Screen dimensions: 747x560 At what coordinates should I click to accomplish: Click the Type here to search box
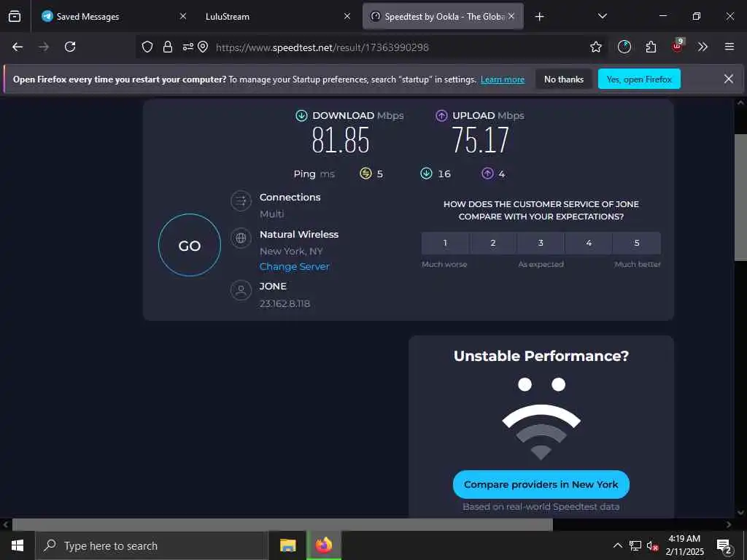152,545
